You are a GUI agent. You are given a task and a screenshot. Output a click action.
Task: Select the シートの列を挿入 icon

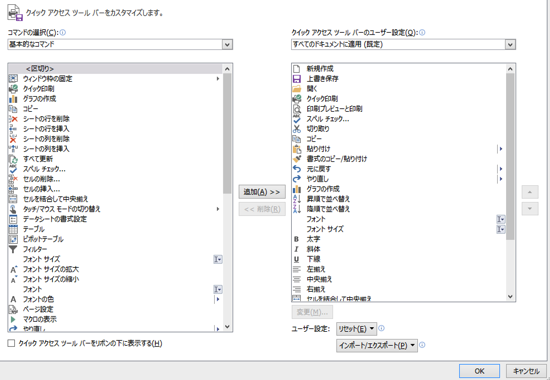(13, 149)
